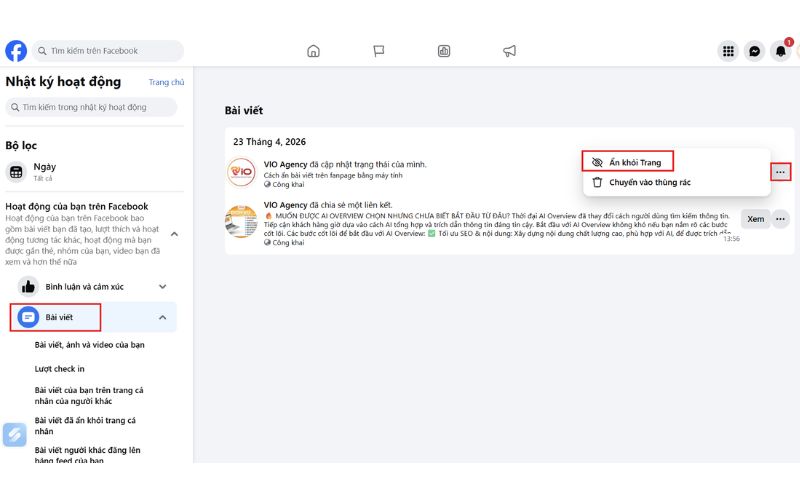Click the Ngày calendar filter icon
Viewport: 800px width, 500px height.
16,172
